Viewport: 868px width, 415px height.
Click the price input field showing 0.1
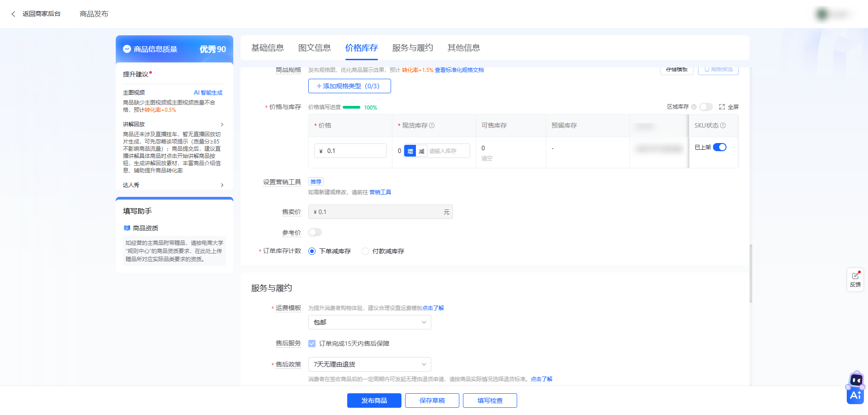(x=355, y=151)
